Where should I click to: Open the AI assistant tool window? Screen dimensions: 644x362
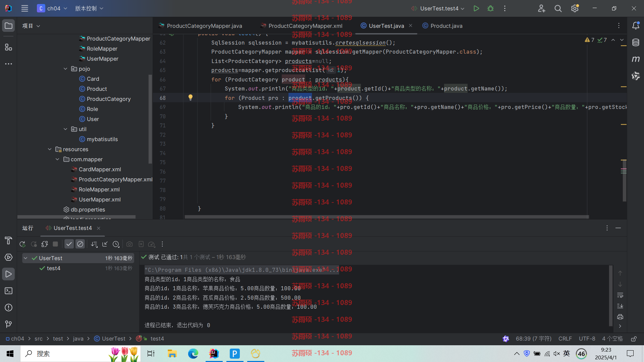point(636,76)
